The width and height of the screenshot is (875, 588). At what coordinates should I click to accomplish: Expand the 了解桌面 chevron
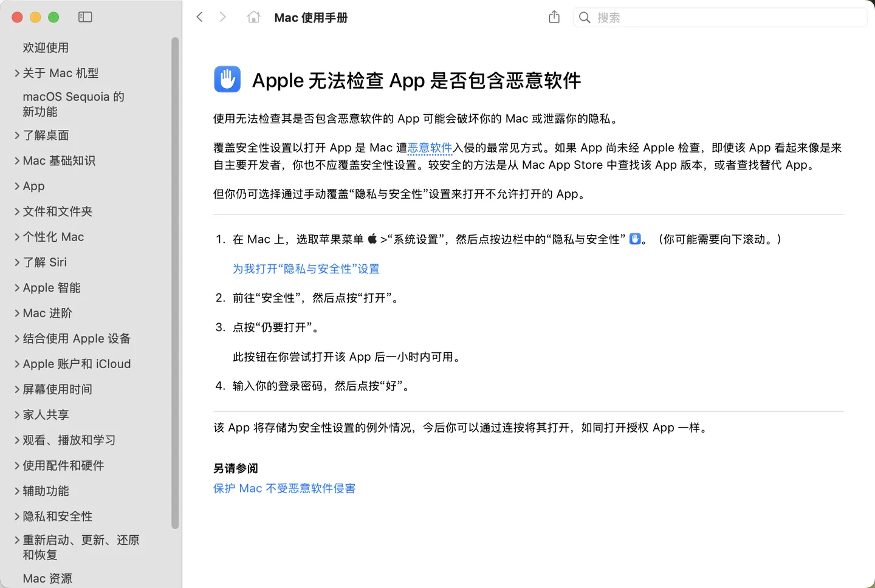tap(17, 135)
